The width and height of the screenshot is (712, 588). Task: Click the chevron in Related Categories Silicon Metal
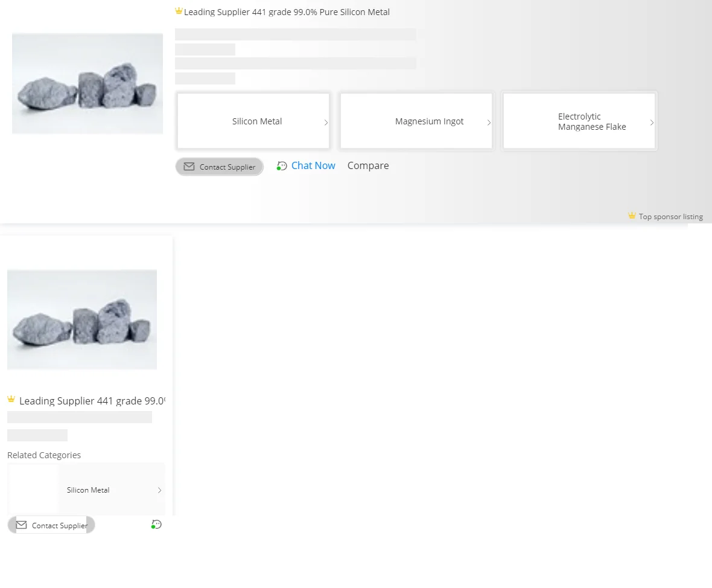click(x=159, y=490)
